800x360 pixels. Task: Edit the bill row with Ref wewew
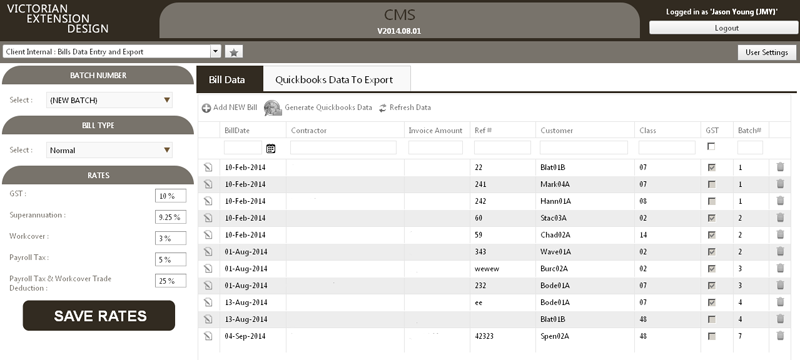pos(208,268)
